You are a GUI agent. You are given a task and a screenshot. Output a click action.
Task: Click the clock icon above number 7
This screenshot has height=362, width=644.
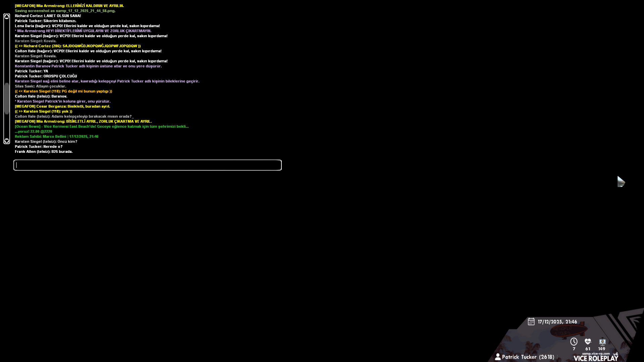574,342
